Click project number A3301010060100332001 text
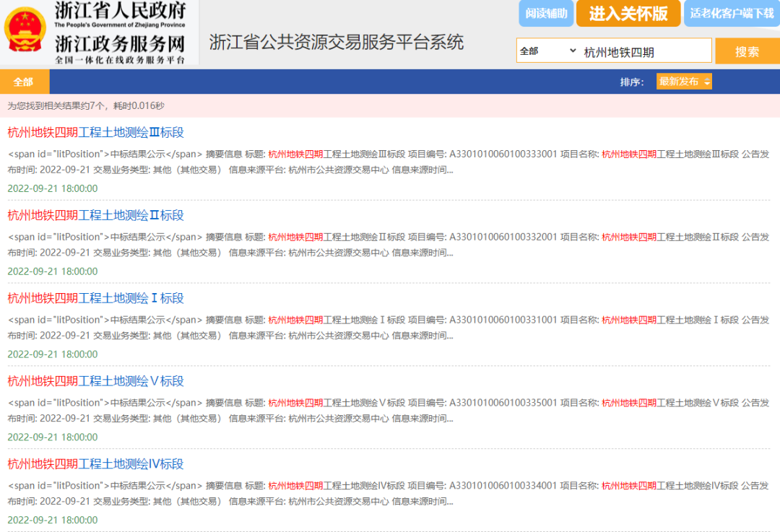This screenshot has width=780, height=532. coord(503,237)
